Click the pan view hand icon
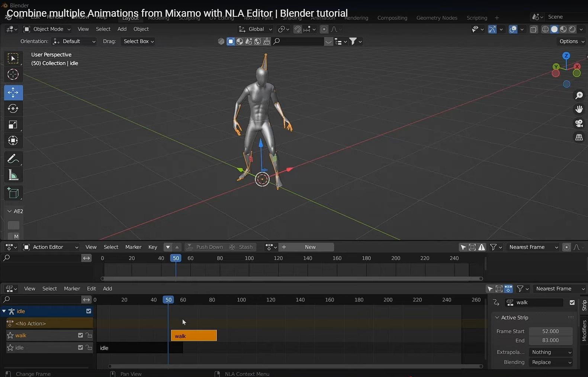 pyautogui.click(x=579, y=109)
